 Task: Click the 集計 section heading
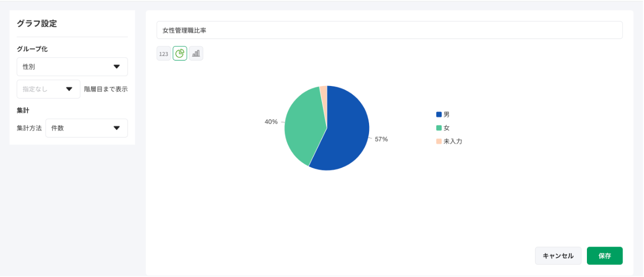[x=23, y=110]
